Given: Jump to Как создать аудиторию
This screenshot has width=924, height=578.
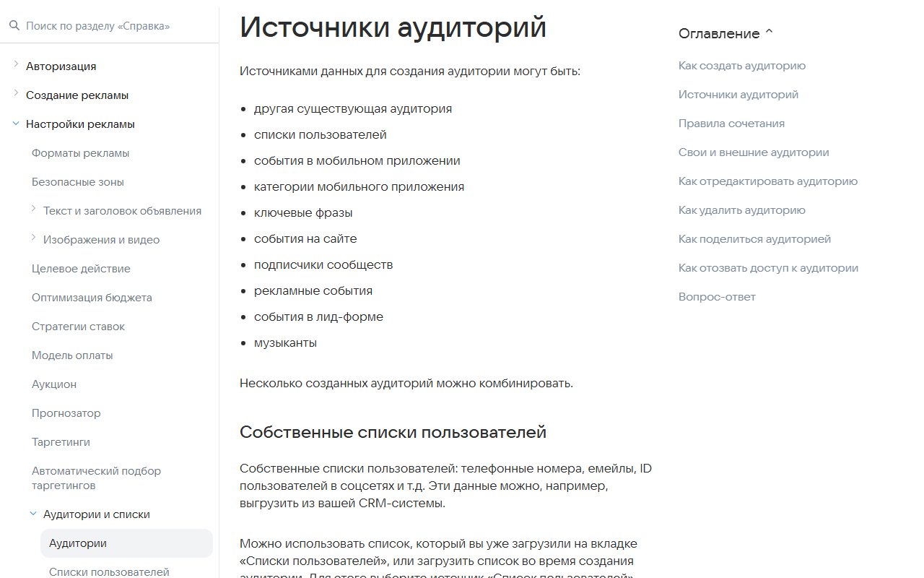Looking at the screenshot, I should 742,66.
